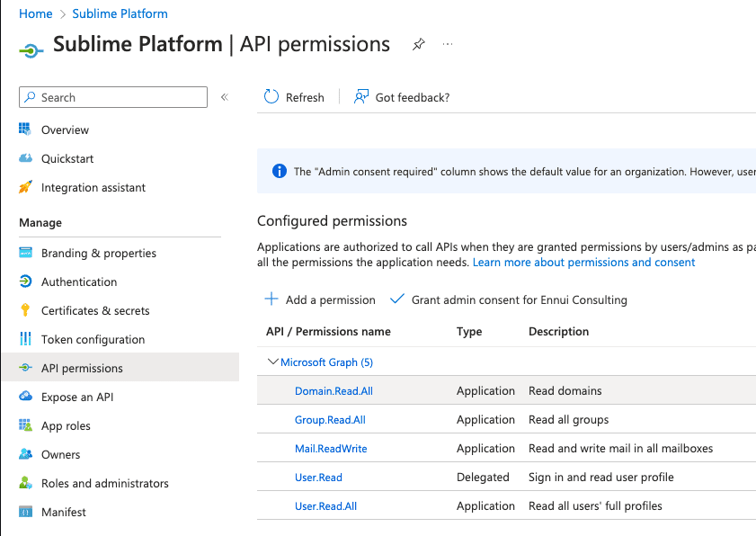Click the Certificates & secrets key icon

coord(25,310)
